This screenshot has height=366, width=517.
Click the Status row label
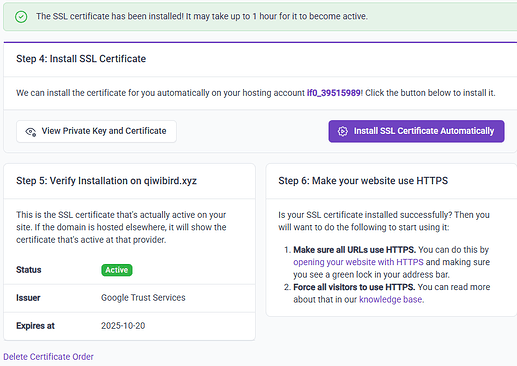pos(29,270)
